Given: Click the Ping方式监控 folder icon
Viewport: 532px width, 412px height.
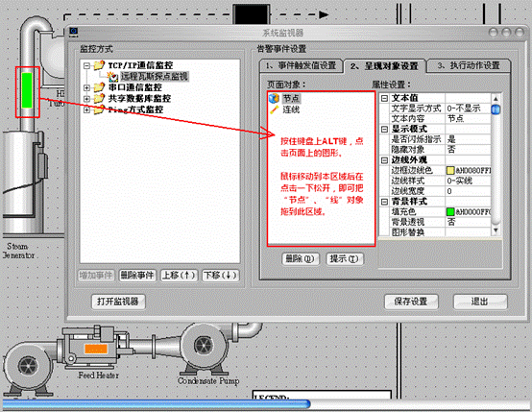Looking at the screenshot, I should [99, 109].
